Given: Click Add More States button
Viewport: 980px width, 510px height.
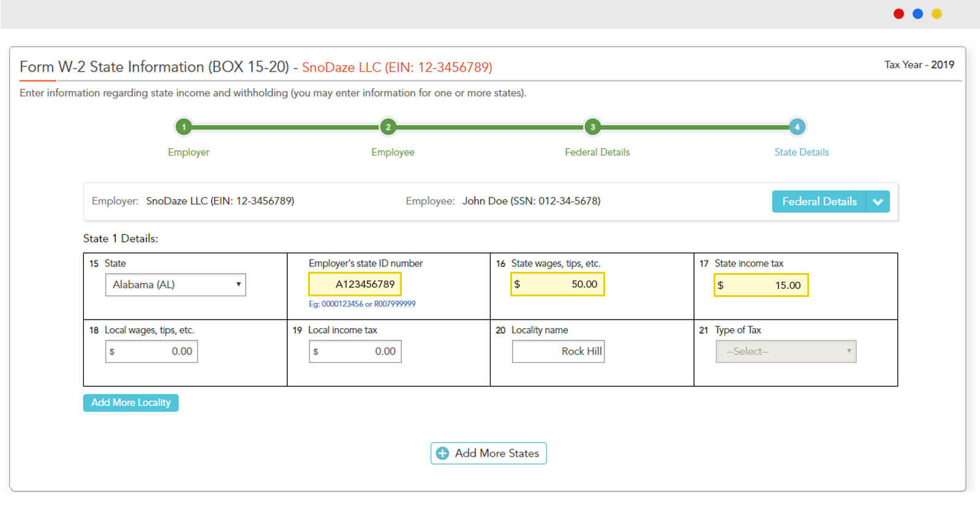Looking at the screenshot, I should [488, 454].
